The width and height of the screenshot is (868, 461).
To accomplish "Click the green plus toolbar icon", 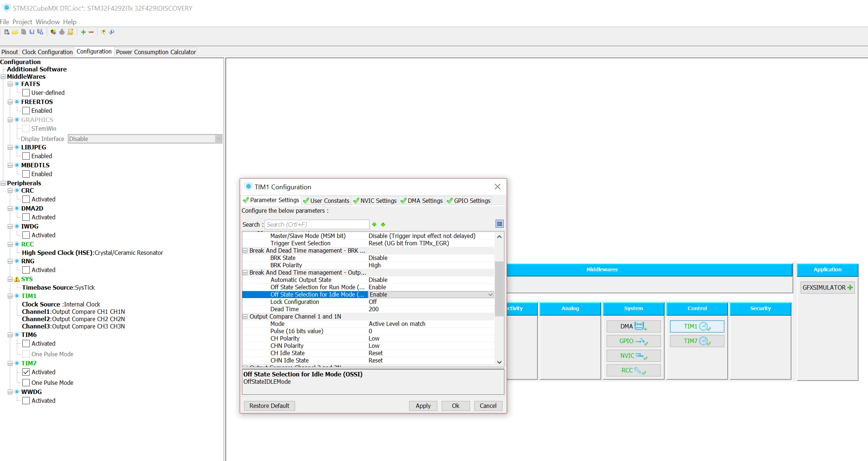I will click(x=84, y=32).
